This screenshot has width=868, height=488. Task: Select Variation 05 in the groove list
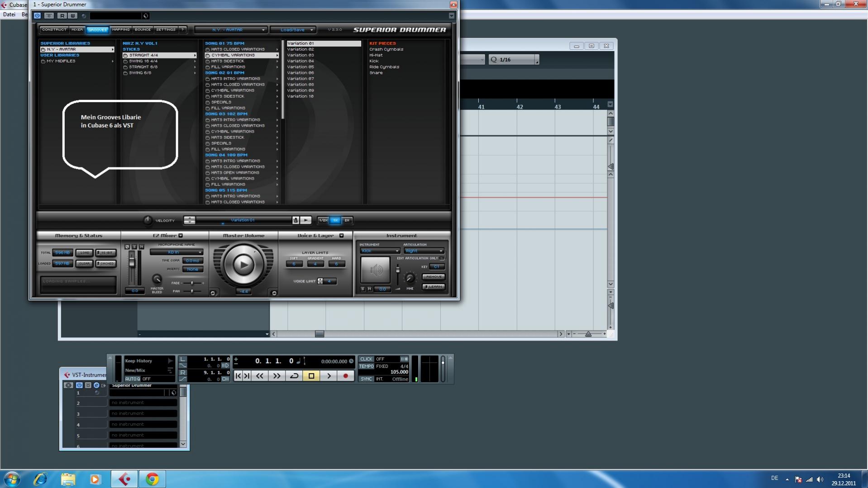pyautogui.click(x=324, y=67)
